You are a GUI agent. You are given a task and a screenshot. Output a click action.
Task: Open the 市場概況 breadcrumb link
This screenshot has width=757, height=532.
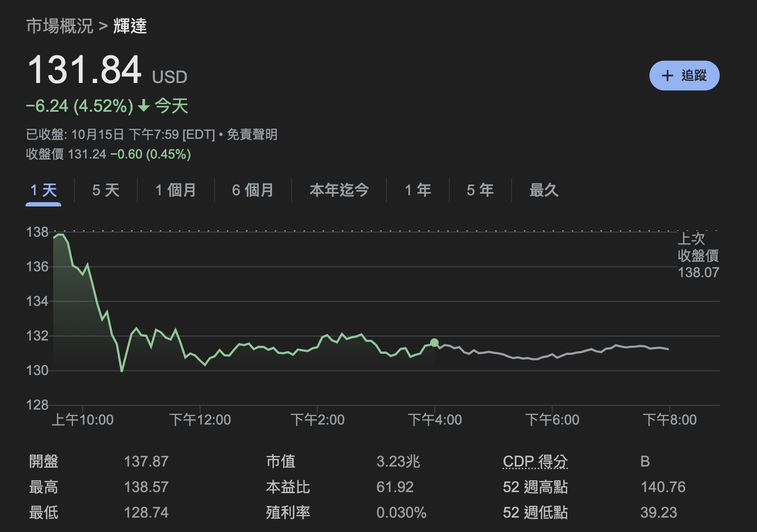(60, 26)
